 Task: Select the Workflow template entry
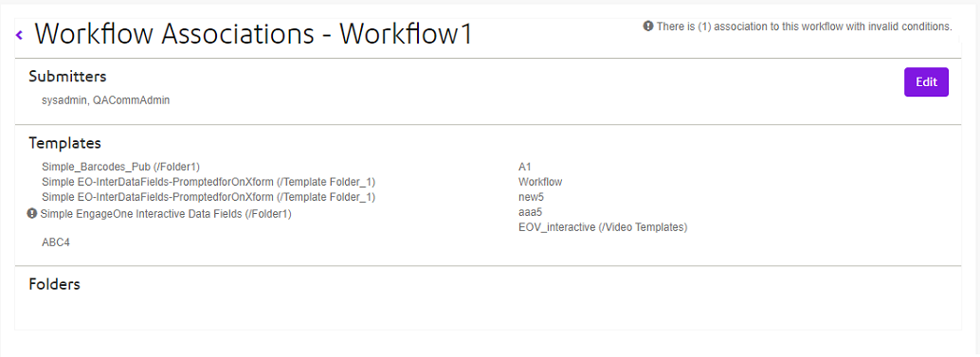[x=540, y=182]
